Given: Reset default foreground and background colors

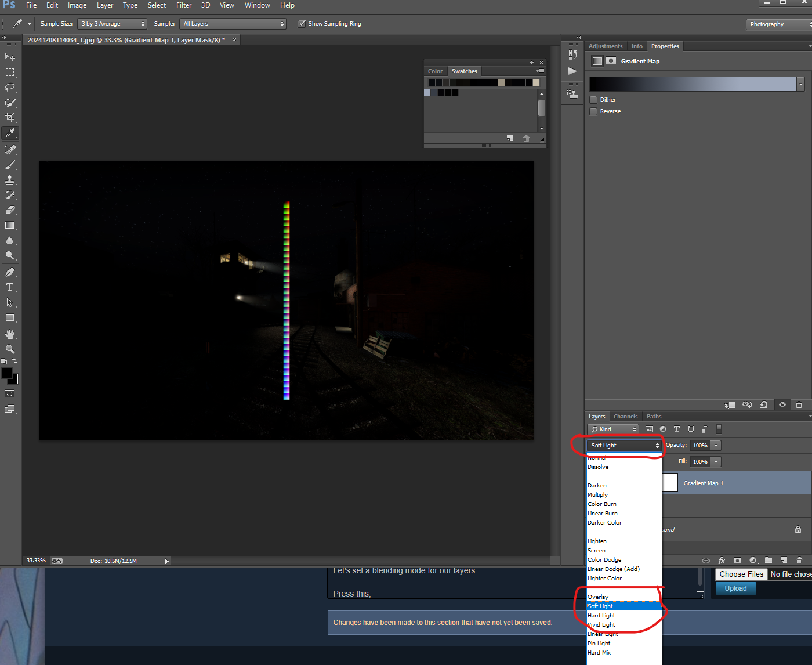Looking at the screenshot, I should (4, 362).
